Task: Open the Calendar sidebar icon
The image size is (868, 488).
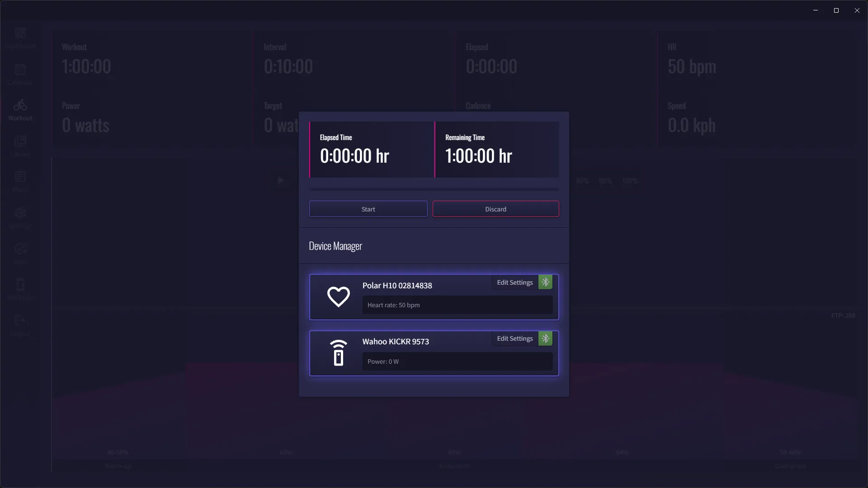Action: (20, 70)
